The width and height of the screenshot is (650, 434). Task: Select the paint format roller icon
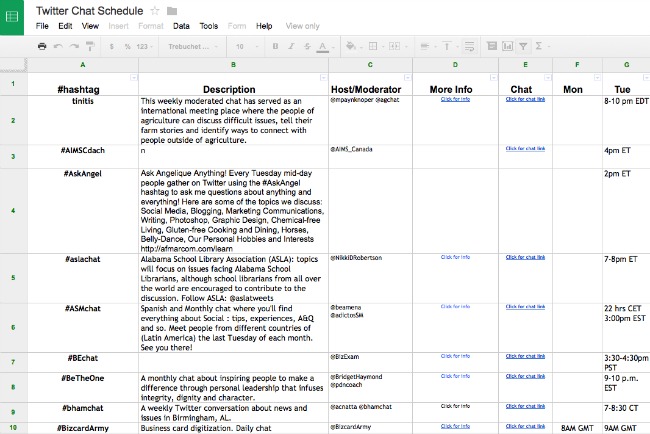(90, 46)
